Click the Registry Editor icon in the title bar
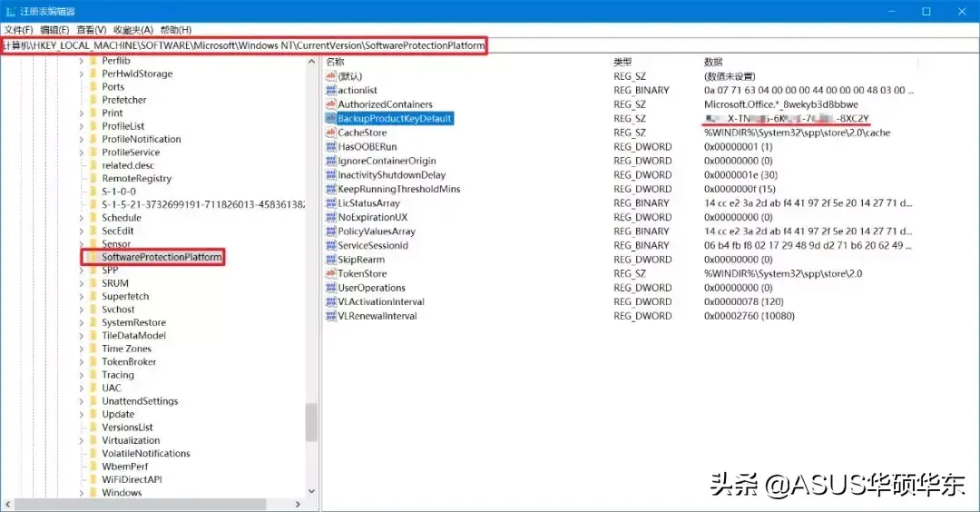980x512 pixels. tap(10, 11)
